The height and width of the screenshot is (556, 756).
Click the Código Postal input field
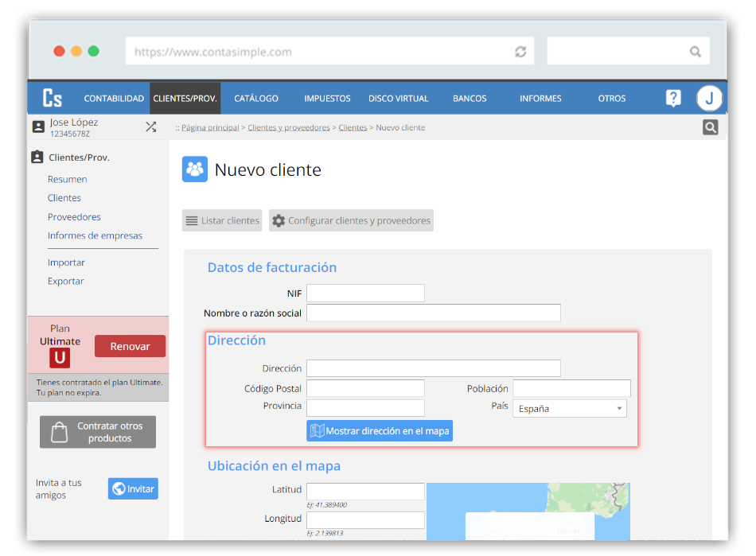coord(365,388)
